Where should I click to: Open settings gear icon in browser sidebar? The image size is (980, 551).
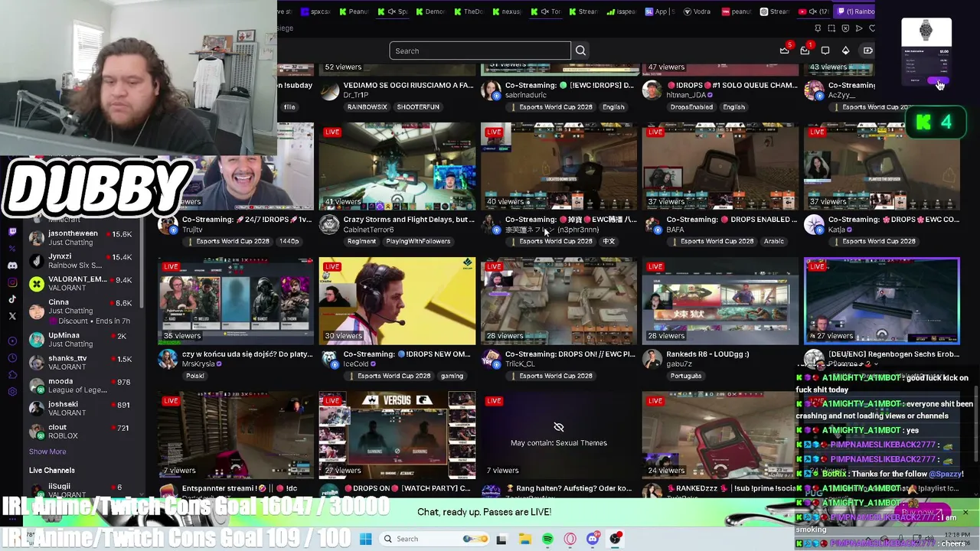click(x=12, y=392)
